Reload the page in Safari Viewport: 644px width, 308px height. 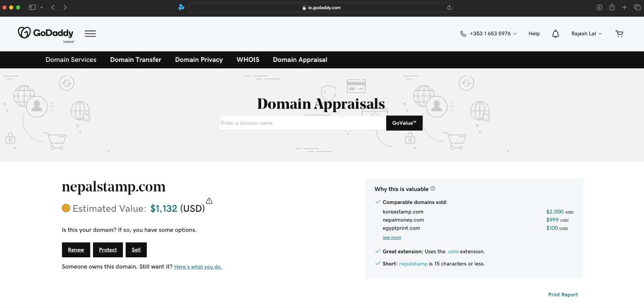[449, 8]
